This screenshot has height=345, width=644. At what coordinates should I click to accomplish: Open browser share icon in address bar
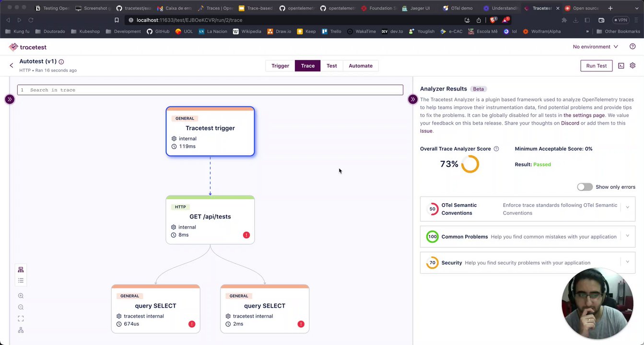479,20
